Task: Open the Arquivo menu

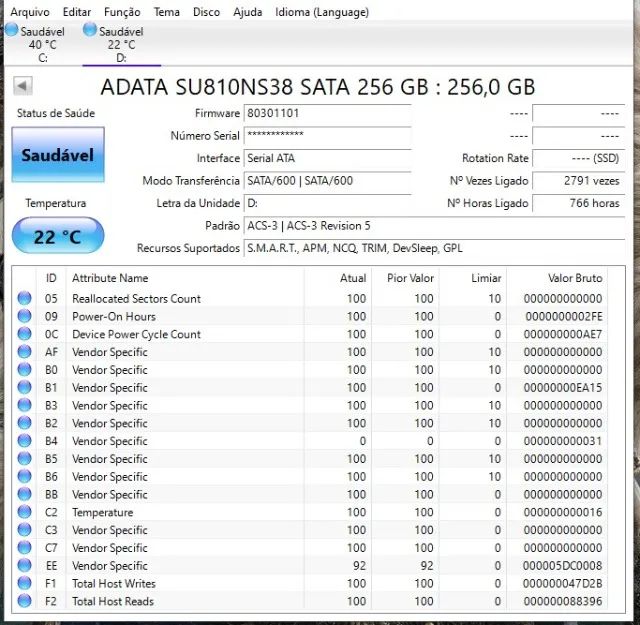Action: click(30, 12)
